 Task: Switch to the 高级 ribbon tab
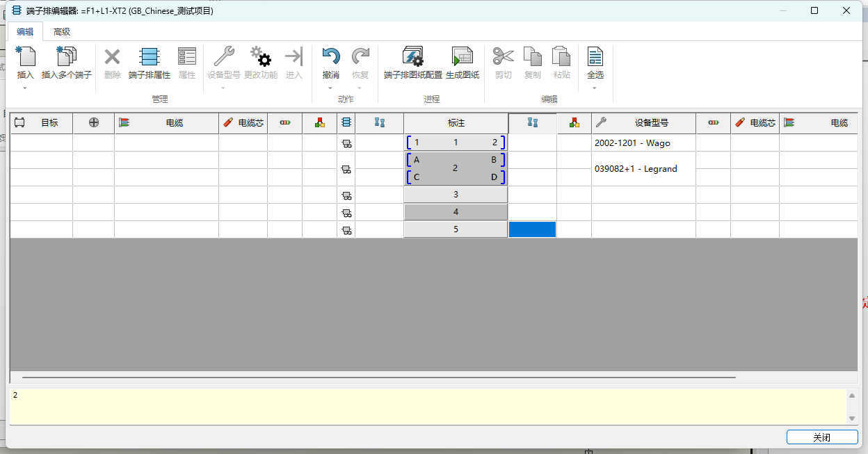coord(62,31)
